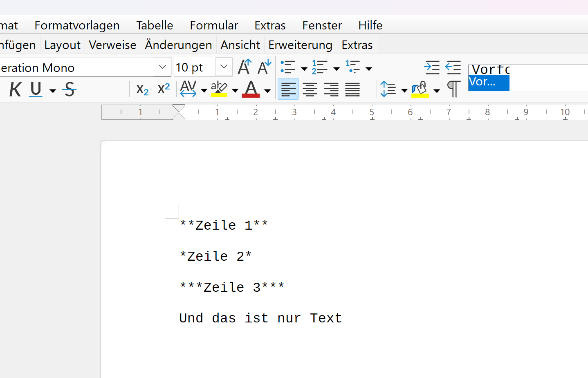Decrease paragraph indent
Viewport: 588px width, 378px height.
pos(453,67)
